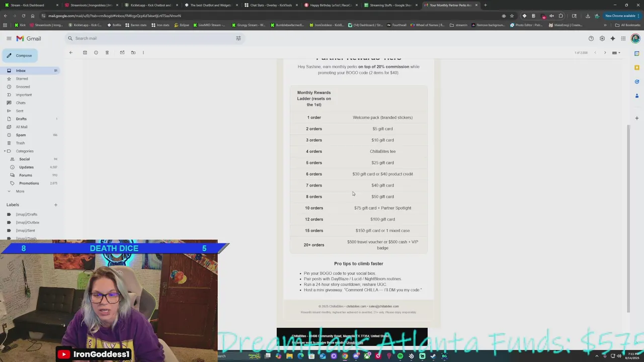Open the Starred folder
644x362 pixels.
click(x=30, y=78)
